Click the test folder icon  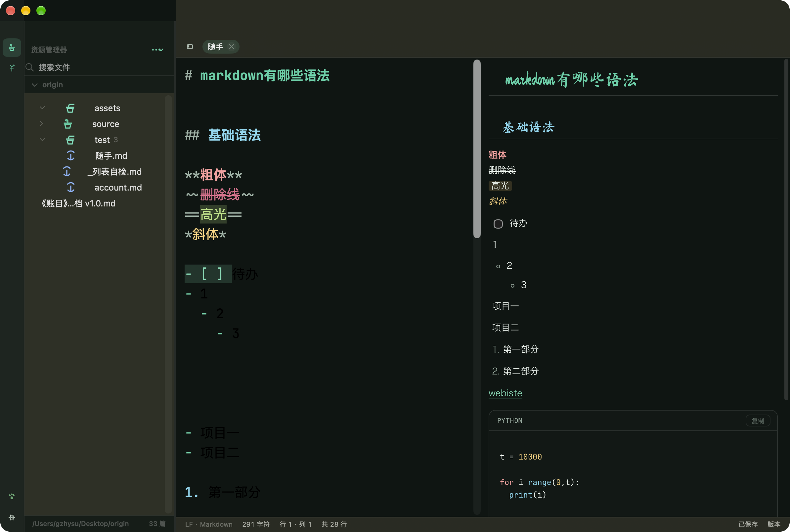pos(70,140)
